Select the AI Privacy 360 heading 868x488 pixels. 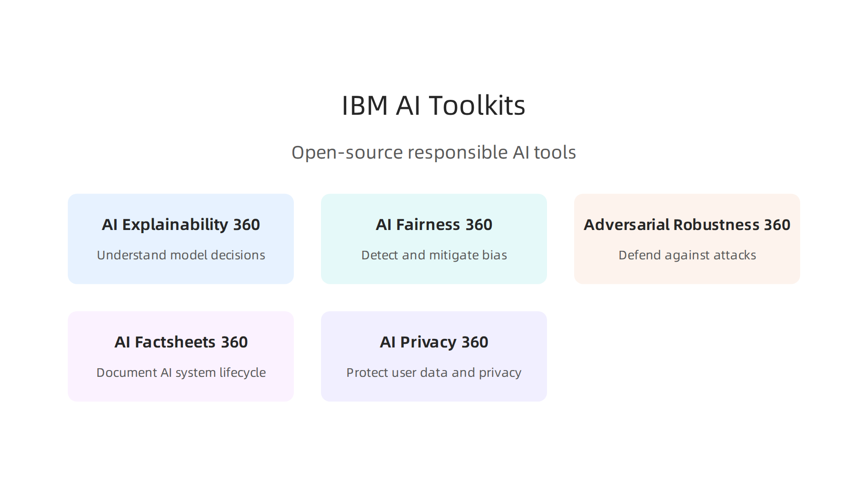click(x=434, y=342)
